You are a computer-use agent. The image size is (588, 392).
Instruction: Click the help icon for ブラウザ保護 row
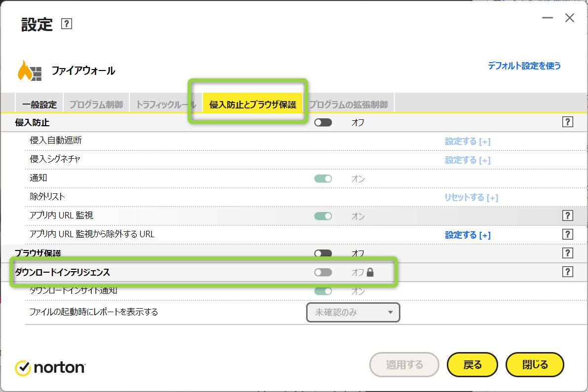pyautogui.click(x=567, y=253)
